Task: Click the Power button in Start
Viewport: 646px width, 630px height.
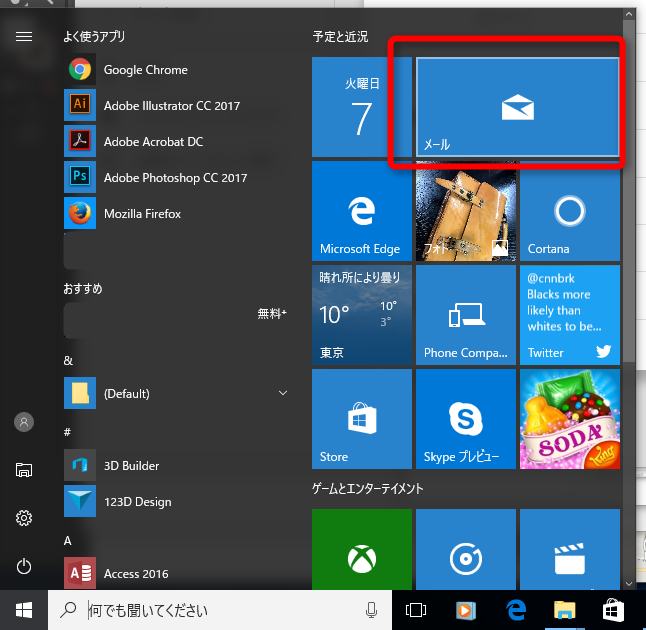Action: pyautogui.click(x=24, y=566)
